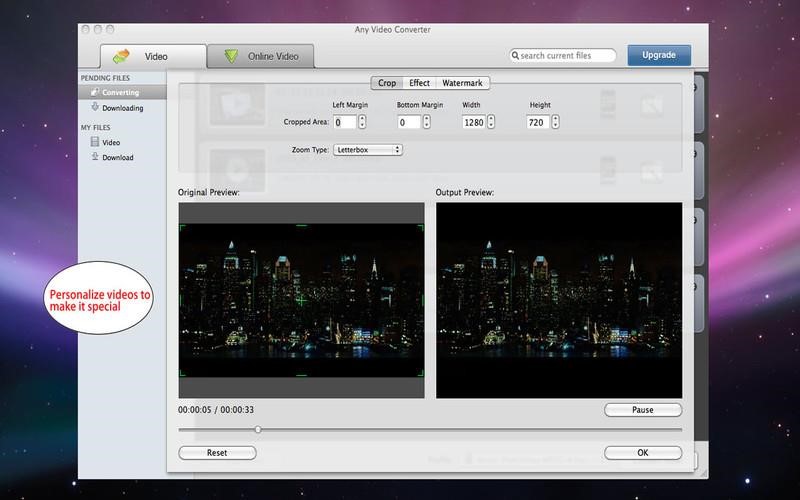Confirm with the OK button
The height and width of the screenshot is (500, 800).
click(642, 453)
